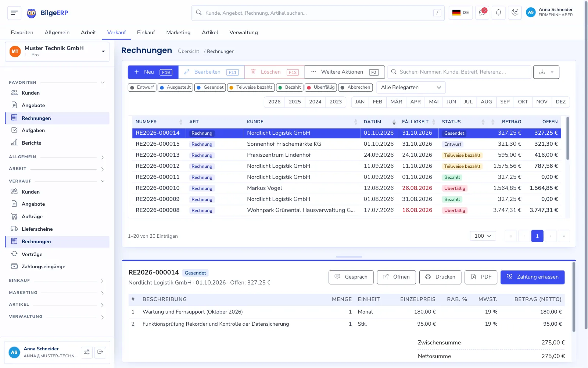Viewport: 588px width, 368px height.
Task: Open chat messages icon with badge
Action: 482,13
